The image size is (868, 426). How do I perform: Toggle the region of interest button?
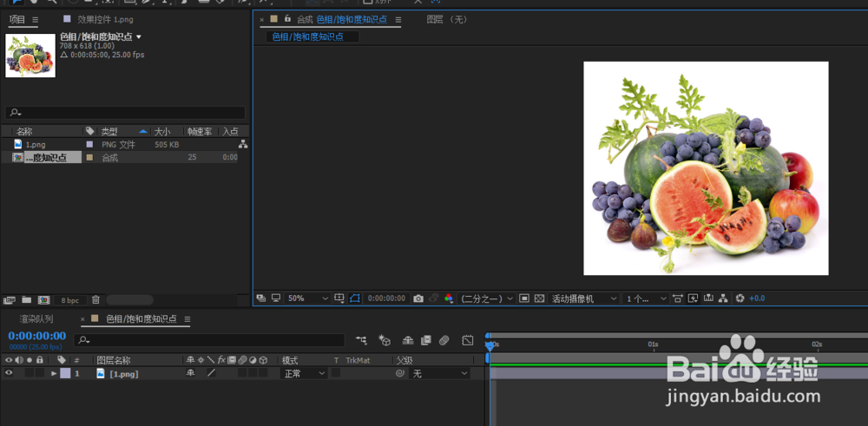click(x=524, y=298)
